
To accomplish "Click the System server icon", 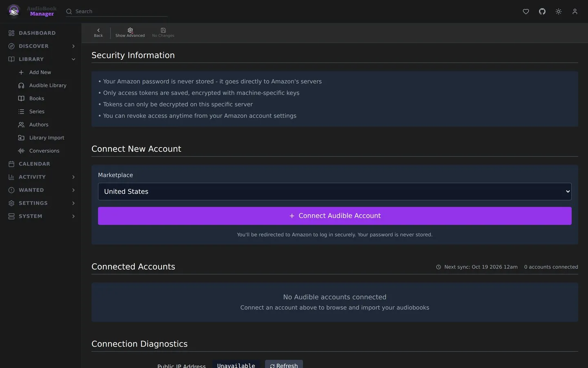I will [x=11, y=216].
